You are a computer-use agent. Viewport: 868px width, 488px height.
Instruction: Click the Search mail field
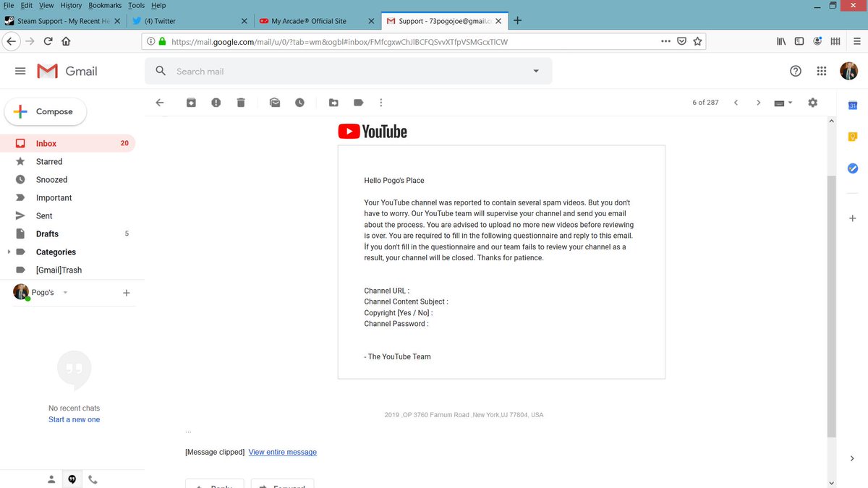(347, 71)
